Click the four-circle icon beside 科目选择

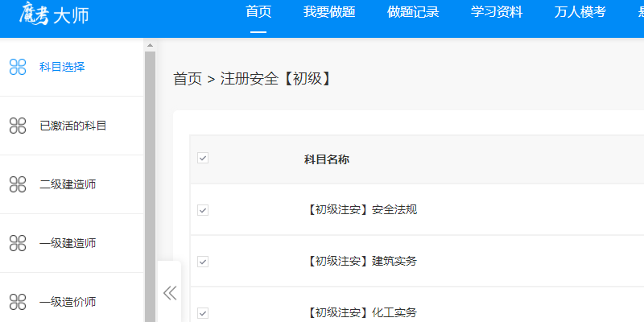pos(18,67)
